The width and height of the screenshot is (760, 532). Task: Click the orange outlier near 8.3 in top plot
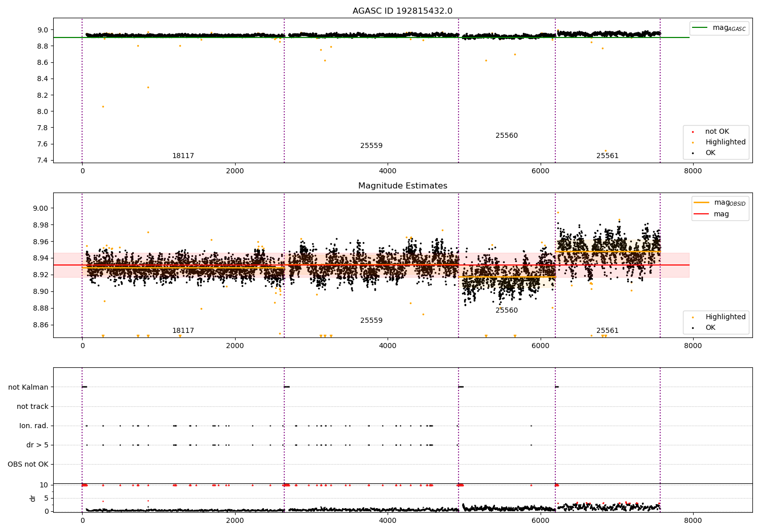148,87
